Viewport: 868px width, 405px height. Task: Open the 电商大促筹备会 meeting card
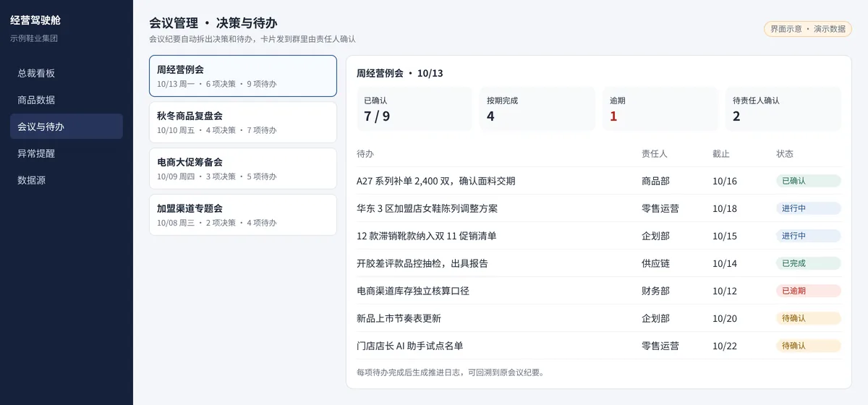point(243,169)
